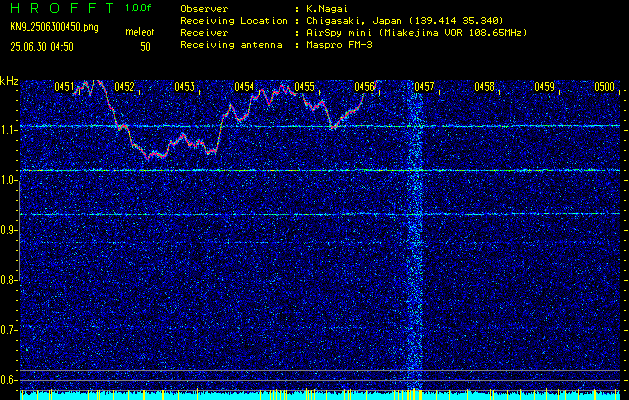629x400 pixels.
Task: Click the 0453 time marker
Action: [x=185, y=86]
